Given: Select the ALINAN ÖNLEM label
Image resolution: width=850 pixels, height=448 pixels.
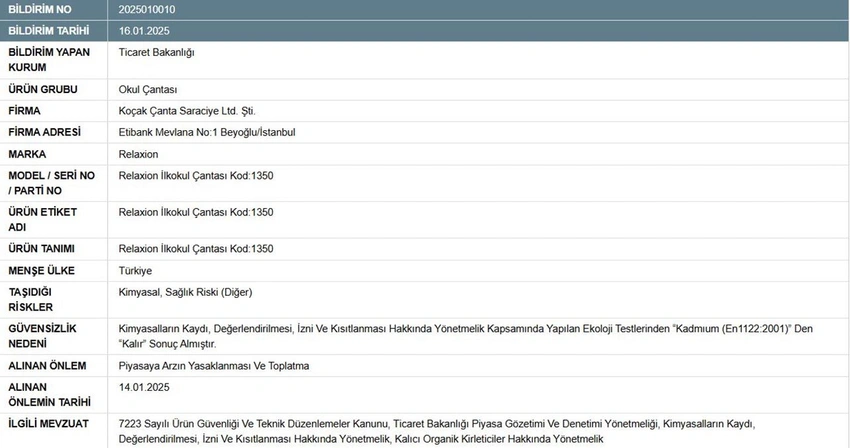Looking at the screenshot, I should (47, 366).
